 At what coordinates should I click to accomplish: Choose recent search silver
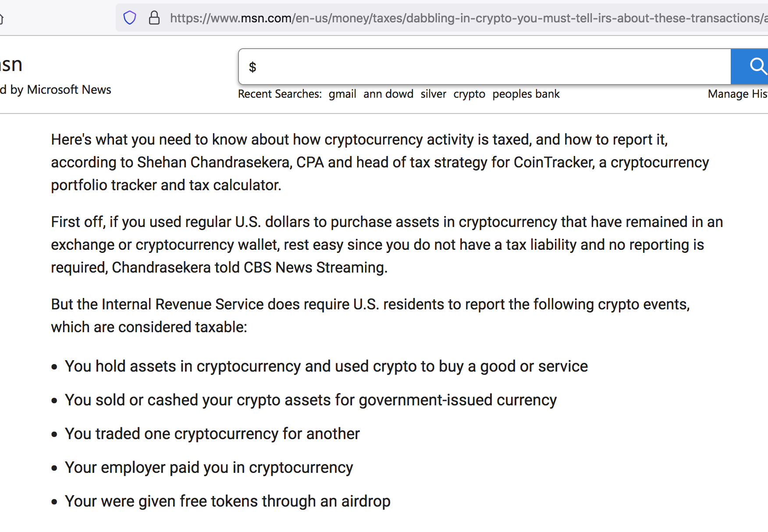pos(434,94)
